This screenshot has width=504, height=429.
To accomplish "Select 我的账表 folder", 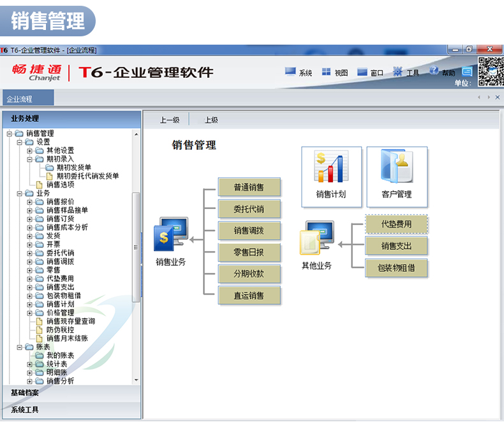I will (x=61, y=355).
